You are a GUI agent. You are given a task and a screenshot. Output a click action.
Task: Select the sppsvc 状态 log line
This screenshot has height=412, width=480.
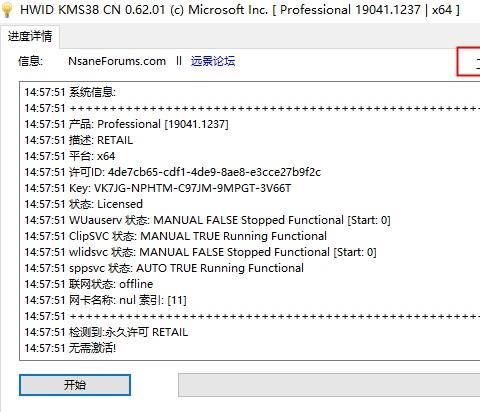point(164,268)
